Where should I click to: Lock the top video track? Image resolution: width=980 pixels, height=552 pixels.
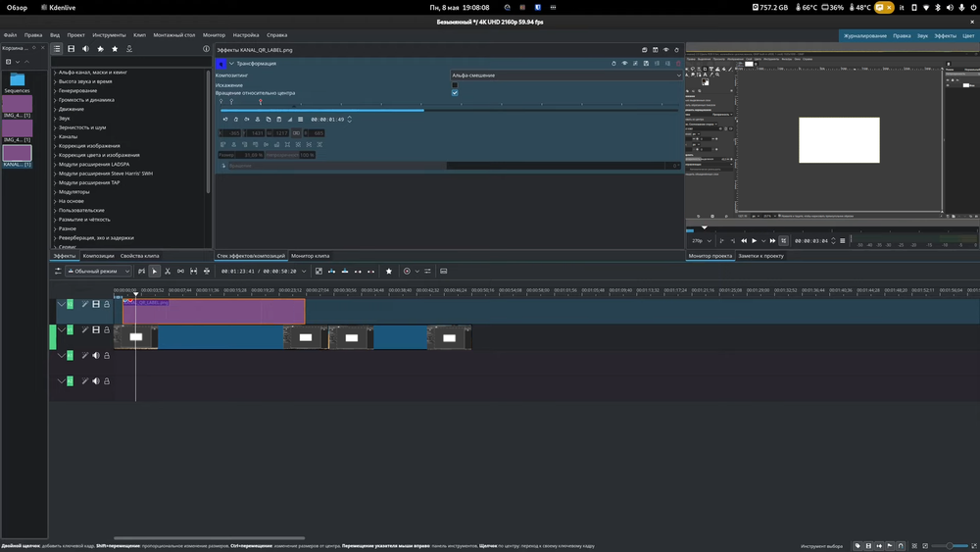(x=107, y=305)
